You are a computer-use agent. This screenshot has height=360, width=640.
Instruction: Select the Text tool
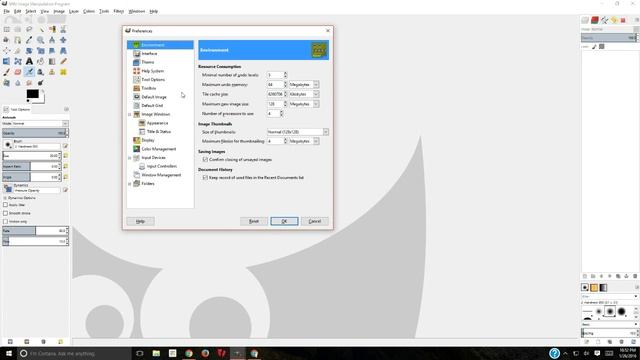pos(29,61)
